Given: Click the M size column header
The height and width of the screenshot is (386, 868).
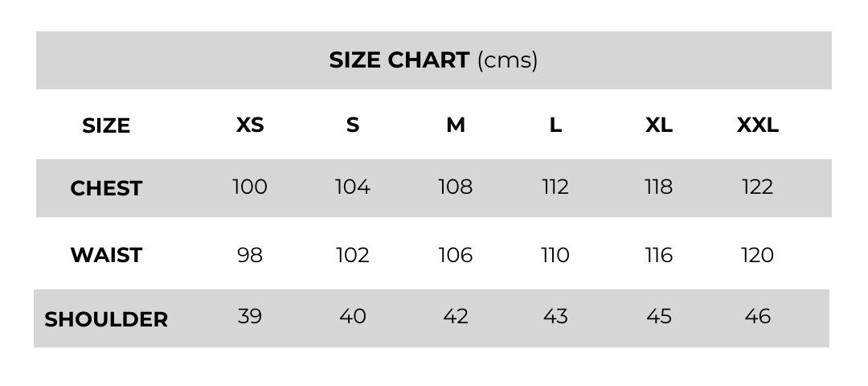Looking at the screenshot, I should [x=455, y=125].
